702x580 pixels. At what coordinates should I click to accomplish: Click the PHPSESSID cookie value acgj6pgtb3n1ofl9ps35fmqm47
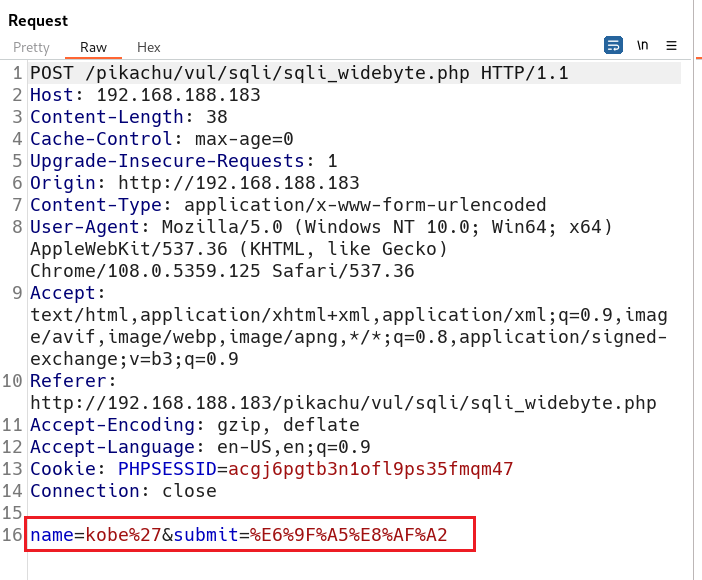point(370,469)
